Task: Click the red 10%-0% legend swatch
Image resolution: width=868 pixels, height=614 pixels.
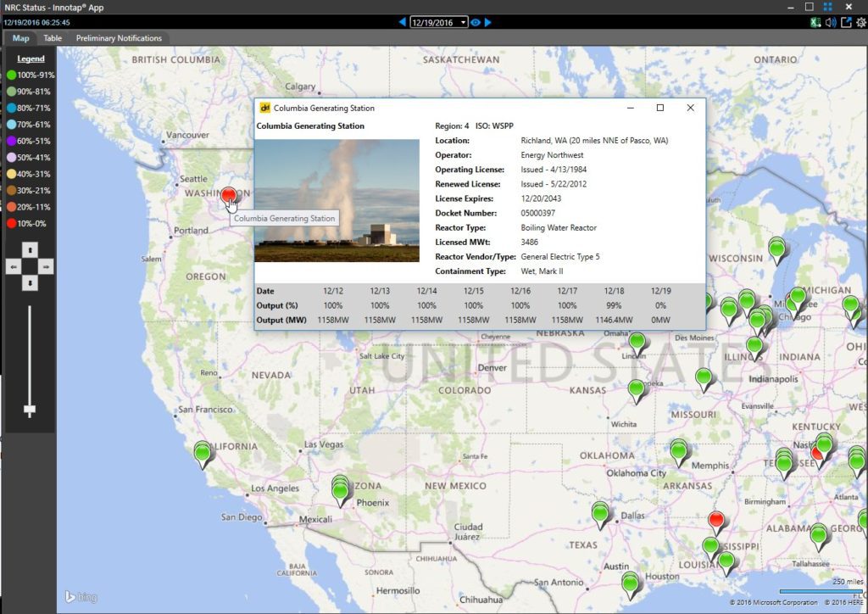Action: click(11, 224)
